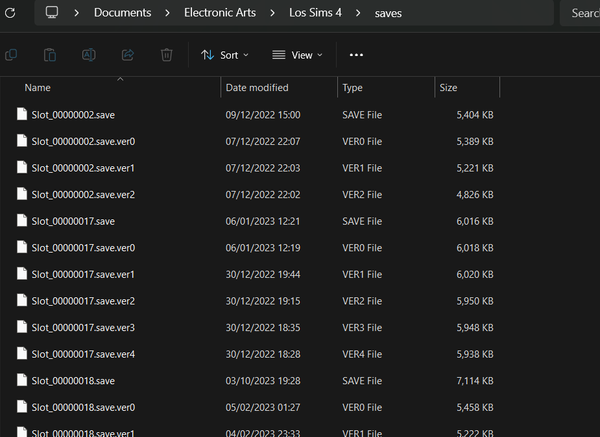Select file Slot_00000017.save.ver0
This screenshot has height=437, width=600.
tap(83, 248)
